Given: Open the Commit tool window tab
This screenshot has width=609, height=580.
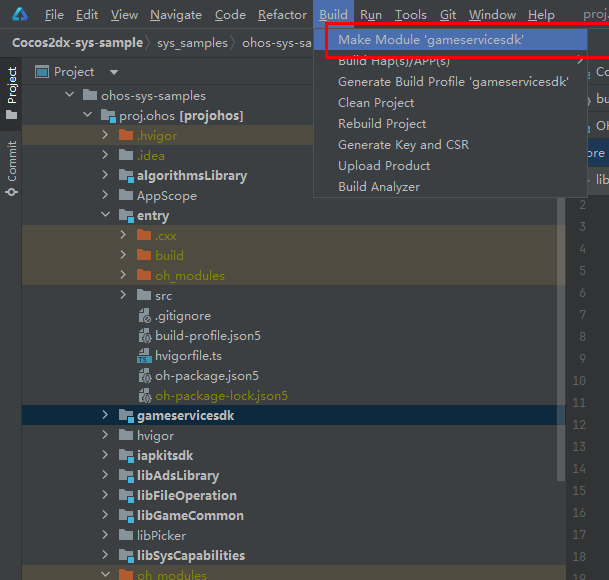Looking at the screenshot, I should 12,168.
